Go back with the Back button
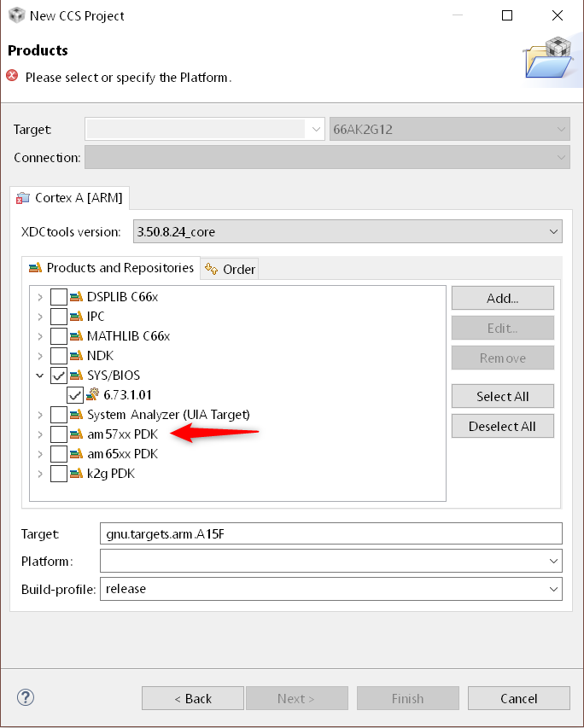The width and height of the screenshot is (584, 728). [193, 698]
